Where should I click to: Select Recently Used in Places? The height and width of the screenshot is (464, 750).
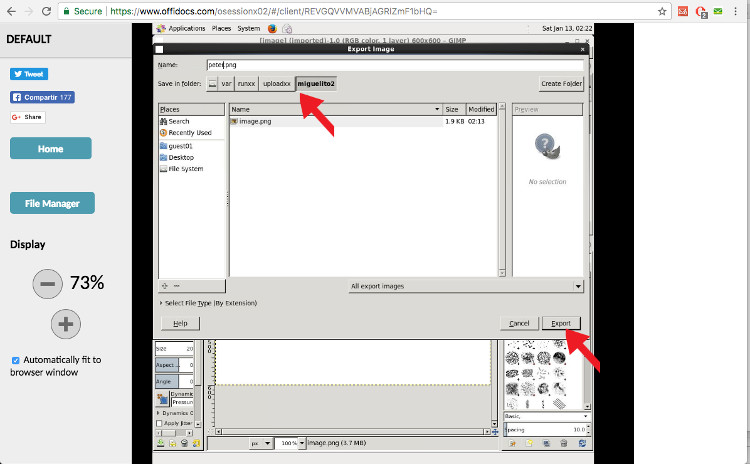(x=191, y=133)
